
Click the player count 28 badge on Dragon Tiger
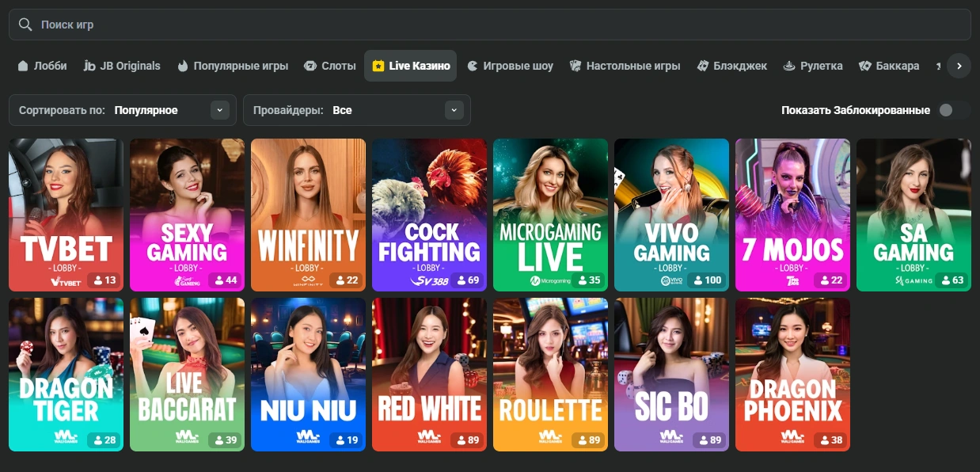(x=104, y=440)
